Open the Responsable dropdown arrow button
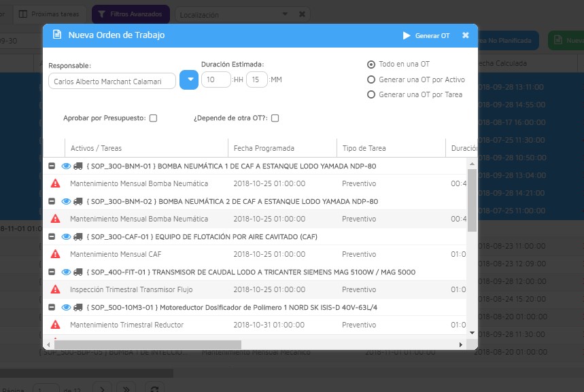Screen dimensions: 584x392 (x=188, y=80)
